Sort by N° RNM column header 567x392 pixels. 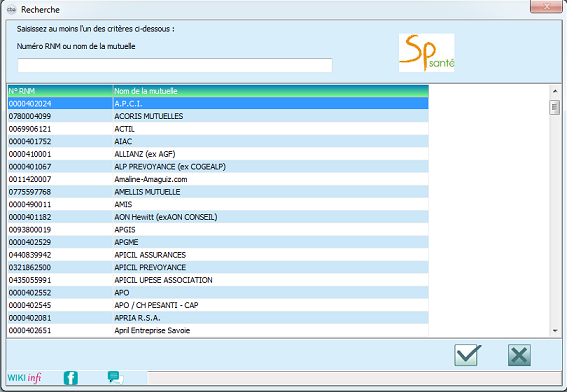[x=60, y=91]
